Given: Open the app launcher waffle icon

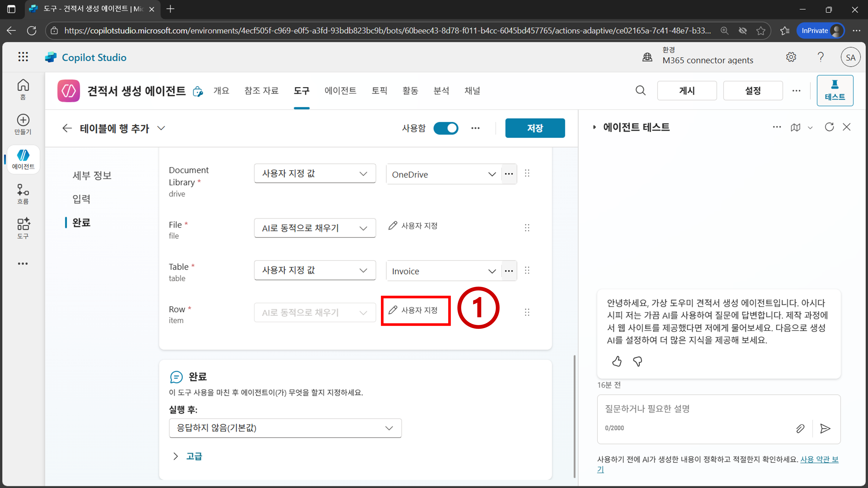Looking at the screenshot, I should coord(23,57).
